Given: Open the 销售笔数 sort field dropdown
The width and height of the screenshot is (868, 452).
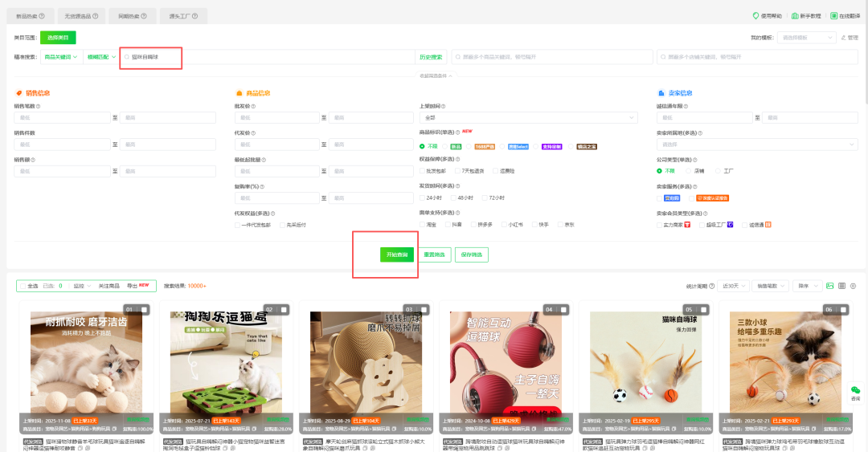Looking at the screenshot, I should click(771, 286).
